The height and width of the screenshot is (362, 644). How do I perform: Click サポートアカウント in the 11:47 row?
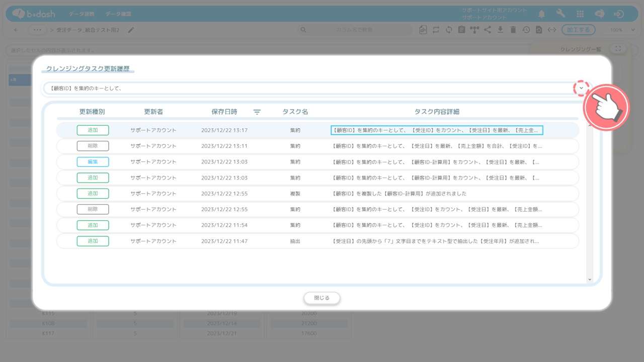(153, 241)
